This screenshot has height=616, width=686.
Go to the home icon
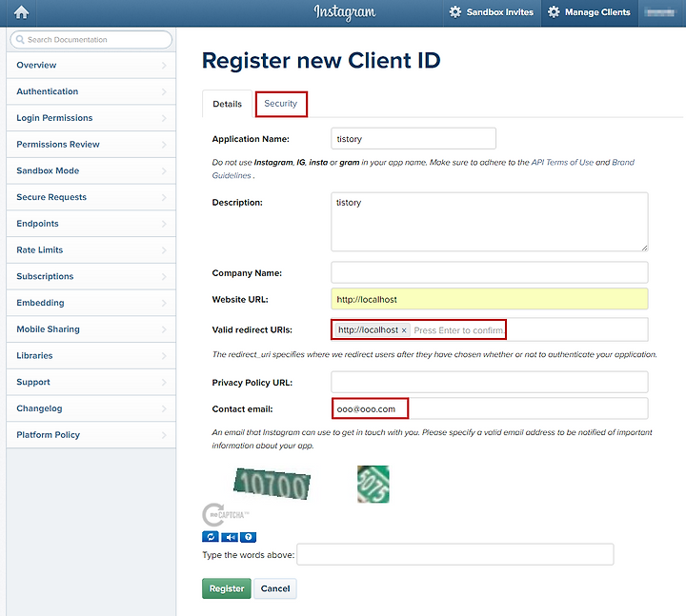click(x=21, y=12)
